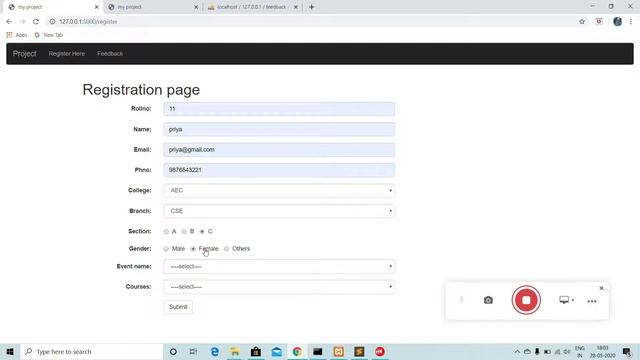
Task: Open recorder more options ellipsis
Action: [x=592, y=301]
